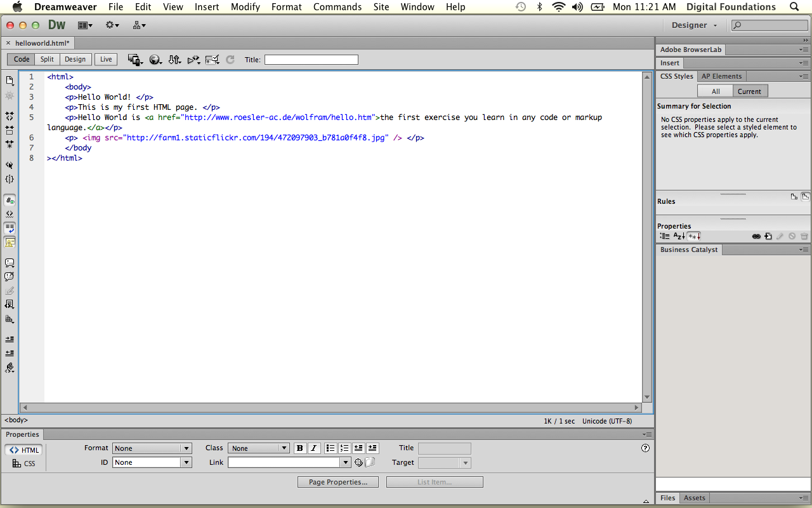This screenshot has height=508, width=812.
Task: Click the macOS volume icon in the menu bar
Action: (577, 7)
